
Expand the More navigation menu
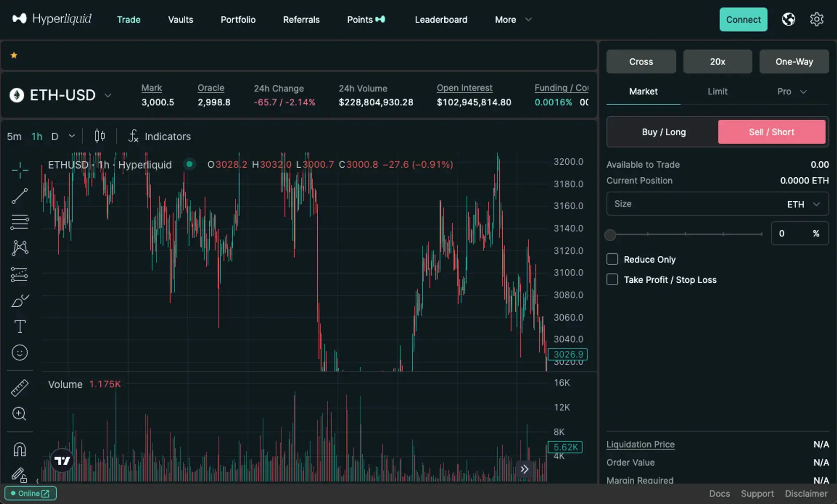(x=513, y=20)
